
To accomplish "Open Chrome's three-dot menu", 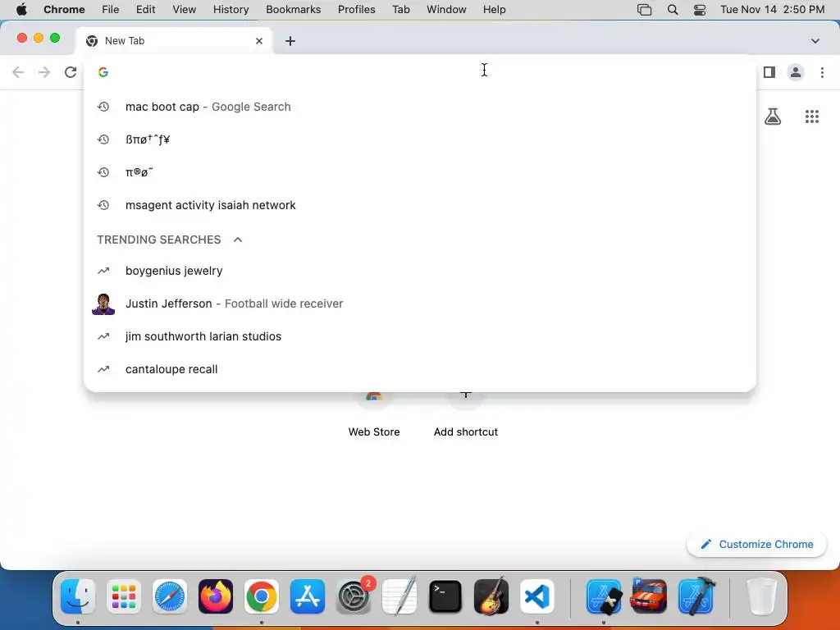I will click(822, 72).
